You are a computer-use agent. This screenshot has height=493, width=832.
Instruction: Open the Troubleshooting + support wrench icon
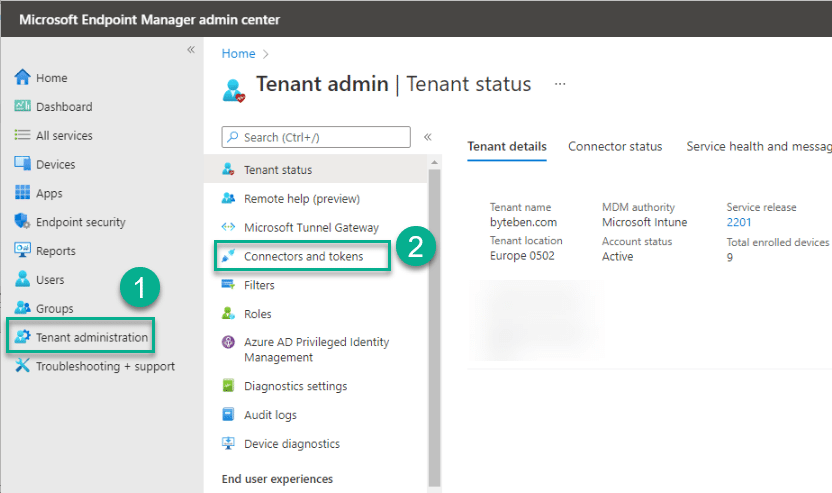[23, 366]
